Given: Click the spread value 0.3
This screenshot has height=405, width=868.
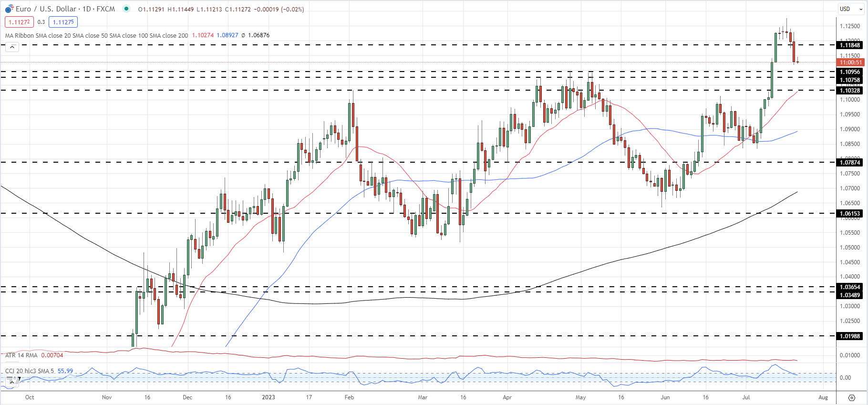Looking at the screenshot, I should tap(41, 22).
